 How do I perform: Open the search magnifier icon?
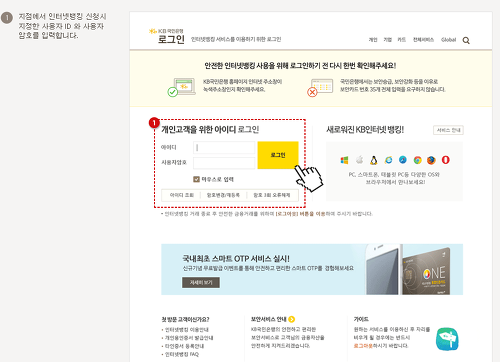point(466,40)
